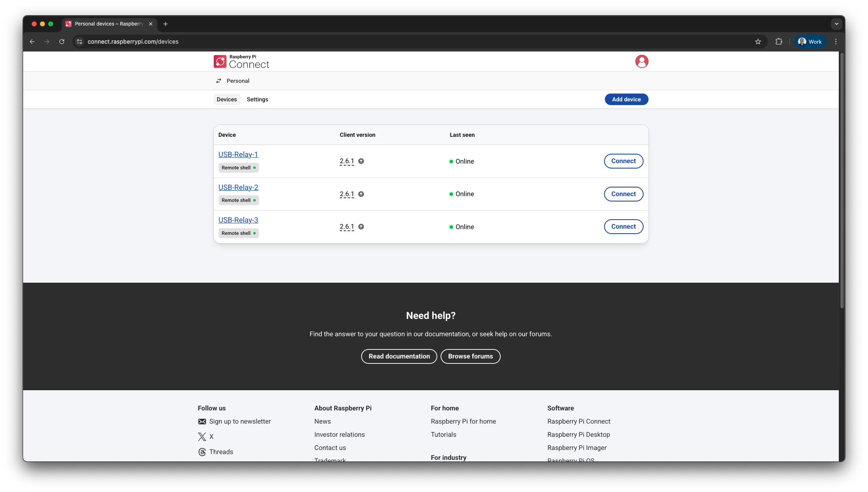This screenshot has height=492, width=868.
Task: Click the newsletter envelope icon
Action: click(x=202, y=422)
